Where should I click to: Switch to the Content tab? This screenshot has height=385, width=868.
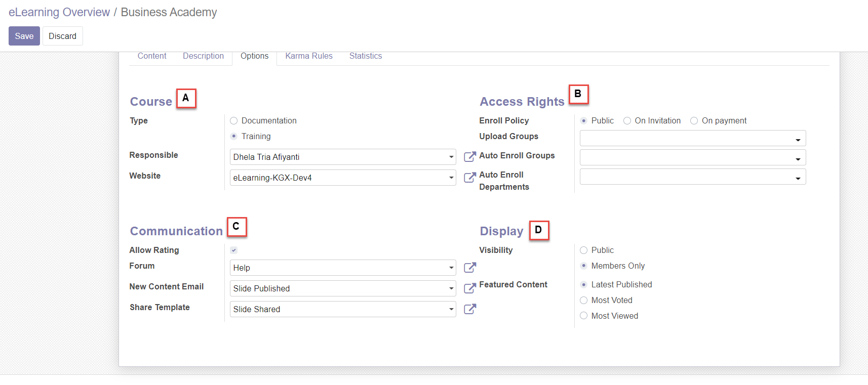click(152, 56)
